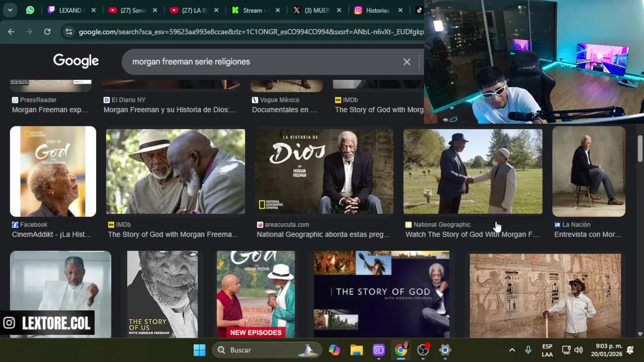
Task: Open the volume control in the system tray
Action: [579, 350]
